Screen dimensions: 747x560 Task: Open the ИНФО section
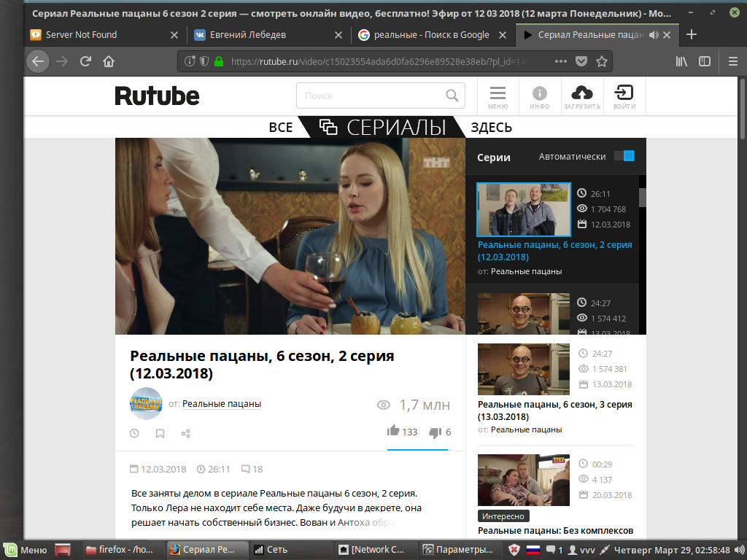[540, 97]
